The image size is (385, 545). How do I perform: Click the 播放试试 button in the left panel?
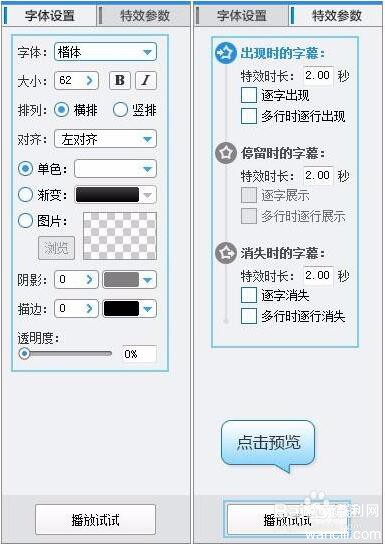[x=95, y=520]
